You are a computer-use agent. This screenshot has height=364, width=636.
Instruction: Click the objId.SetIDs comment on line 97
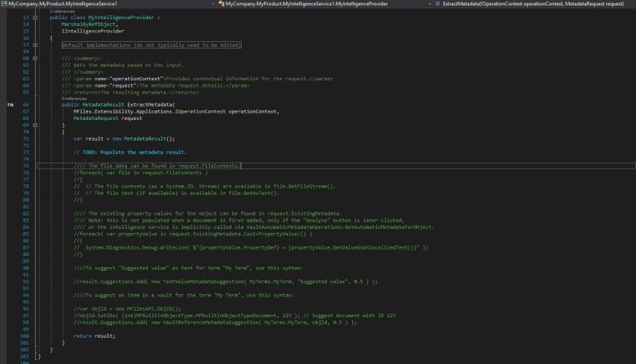[235, 316]
